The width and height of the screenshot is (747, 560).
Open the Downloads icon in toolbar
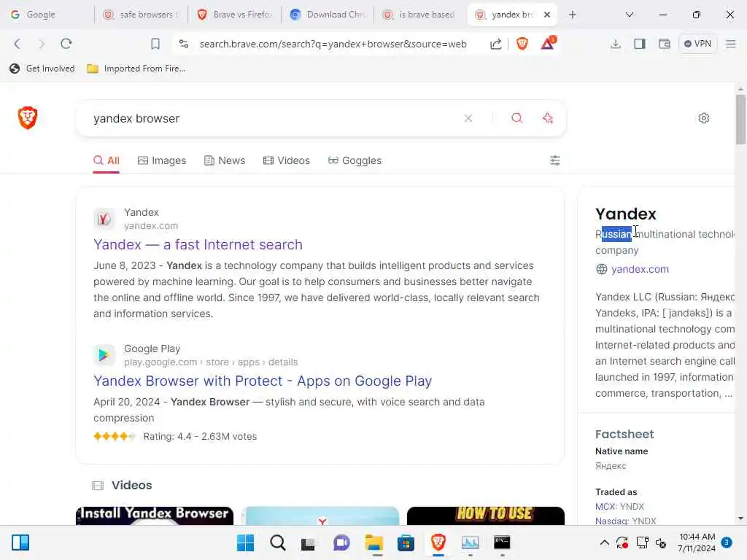pos(616,44)
